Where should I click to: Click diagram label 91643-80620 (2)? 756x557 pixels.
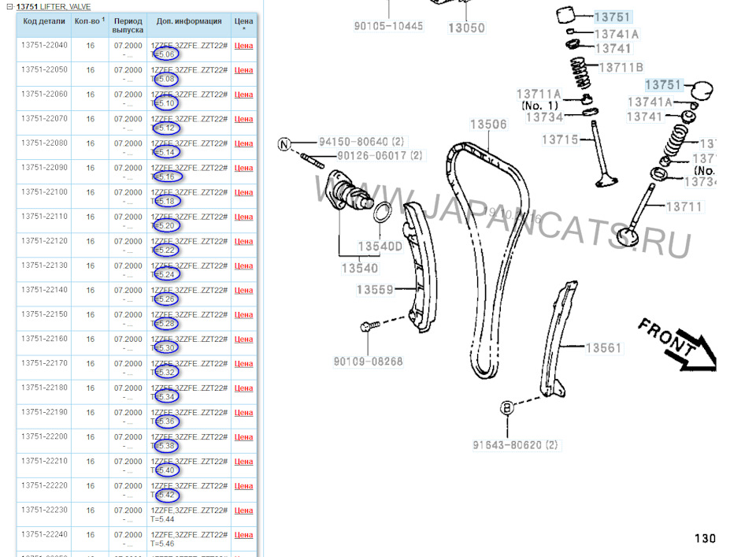click(x=515, y=445)
